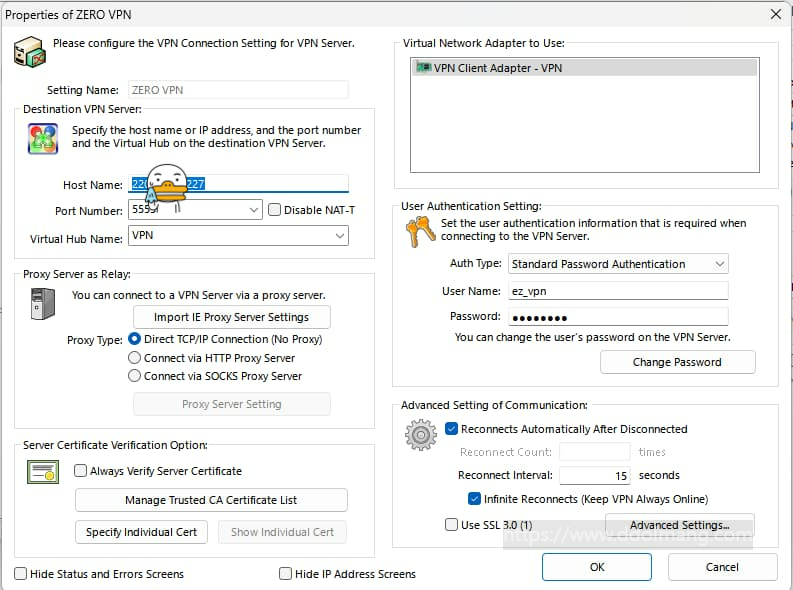
Task: Click Change Password button
Action: point(678,362)
